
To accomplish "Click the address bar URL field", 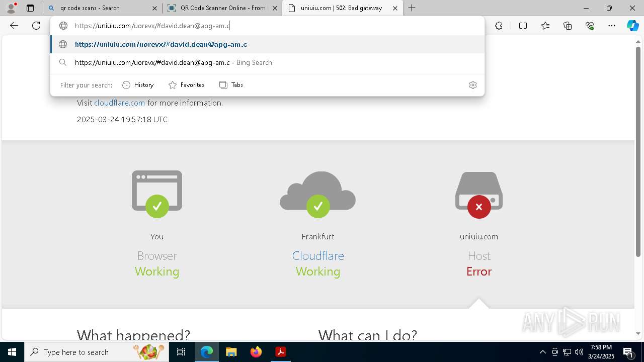I will (x=267, y=26).
